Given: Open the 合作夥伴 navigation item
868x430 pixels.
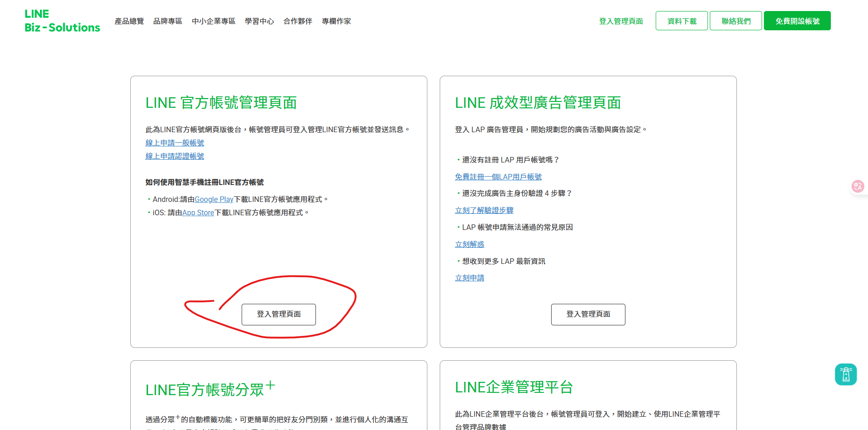Looking at the screenshot, I should [x=298, y=21].
